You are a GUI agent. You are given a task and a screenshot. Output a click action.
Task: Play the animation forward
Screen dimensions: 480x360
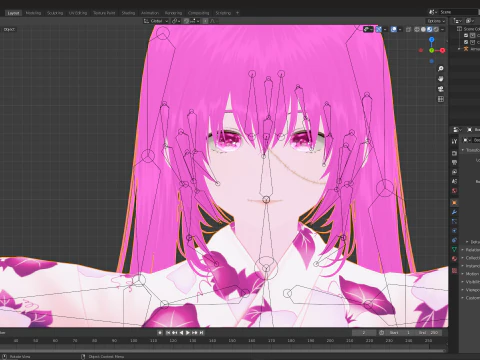(188, 333)
